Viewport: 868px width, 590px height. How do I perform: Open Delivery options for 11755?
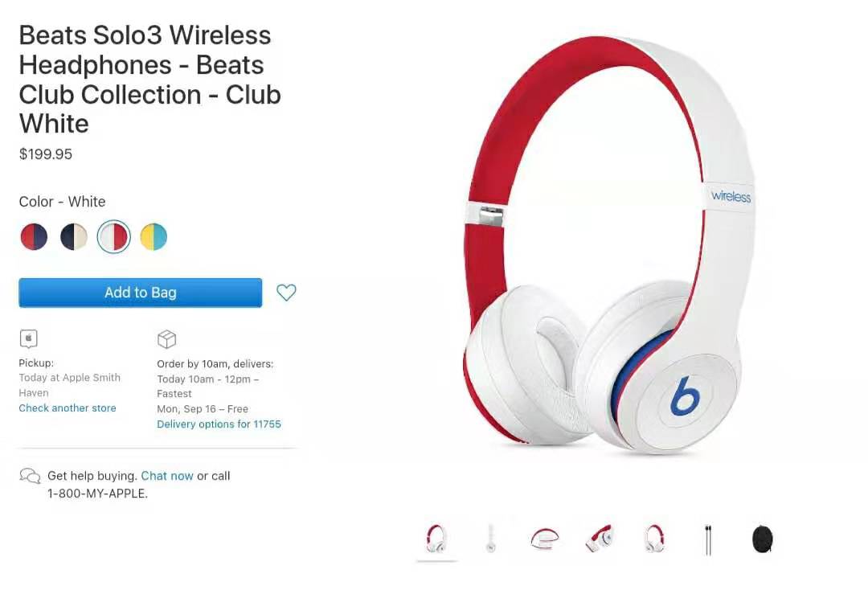[x=219, y=424]
